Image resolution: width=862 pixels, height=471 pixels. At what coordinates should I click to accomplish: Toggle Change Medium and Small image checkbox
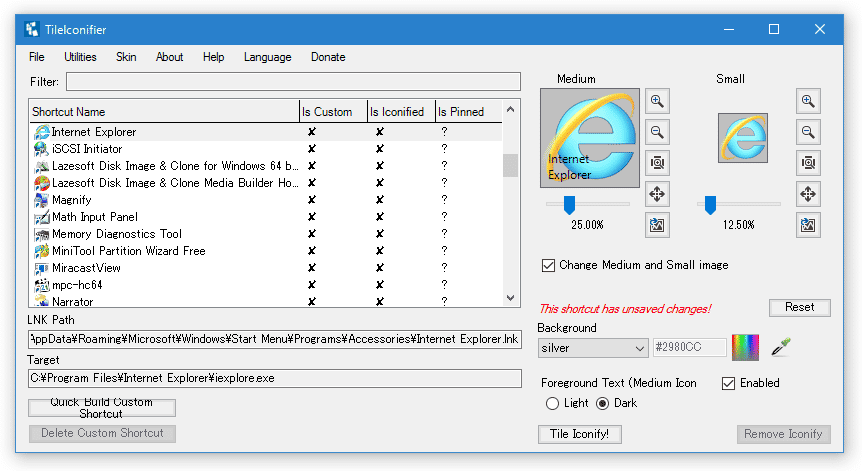pyautogui.click(x=548, y=265)
